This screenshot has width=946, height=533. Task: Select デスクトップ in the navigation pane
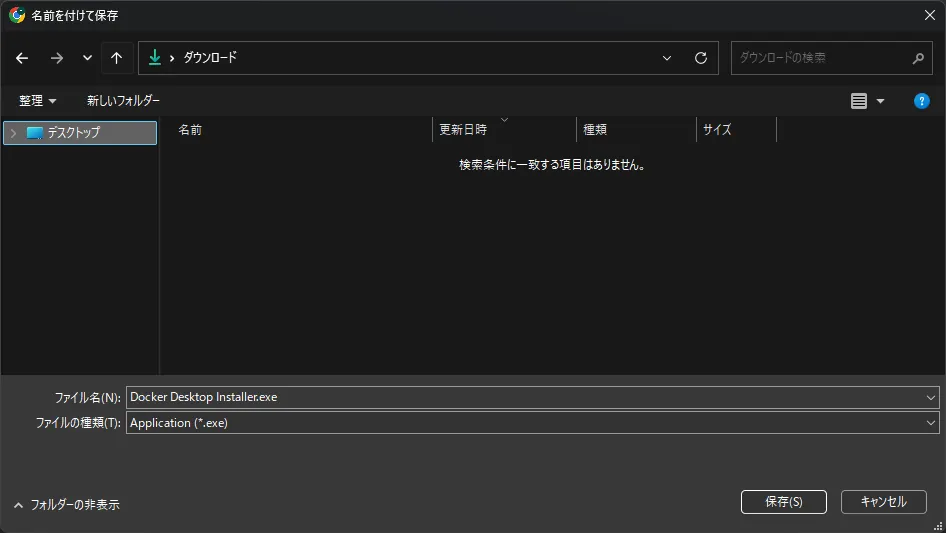(x=80, y=133)
